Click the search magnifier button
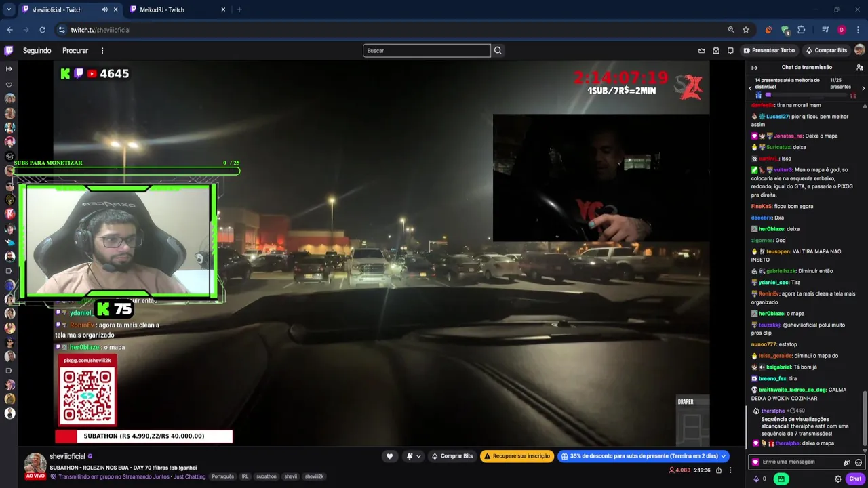 click(x=498, y=51)
